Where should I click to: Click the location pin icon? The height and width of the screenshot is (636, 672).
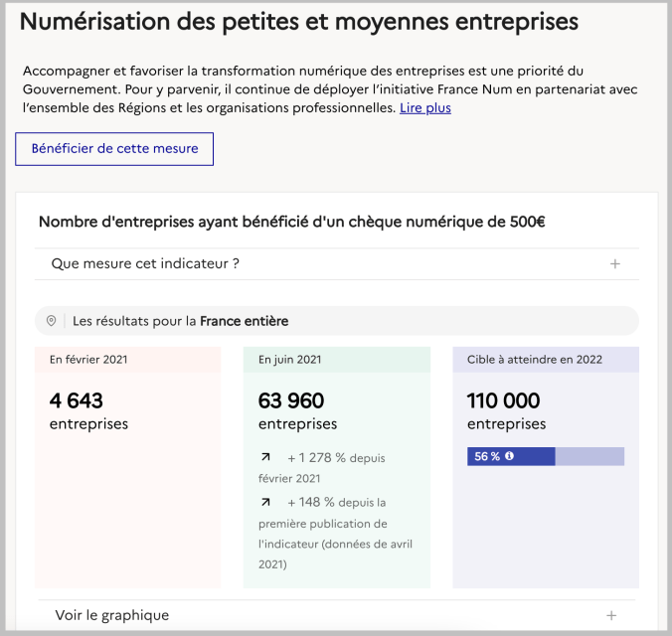tap(51, 321)
